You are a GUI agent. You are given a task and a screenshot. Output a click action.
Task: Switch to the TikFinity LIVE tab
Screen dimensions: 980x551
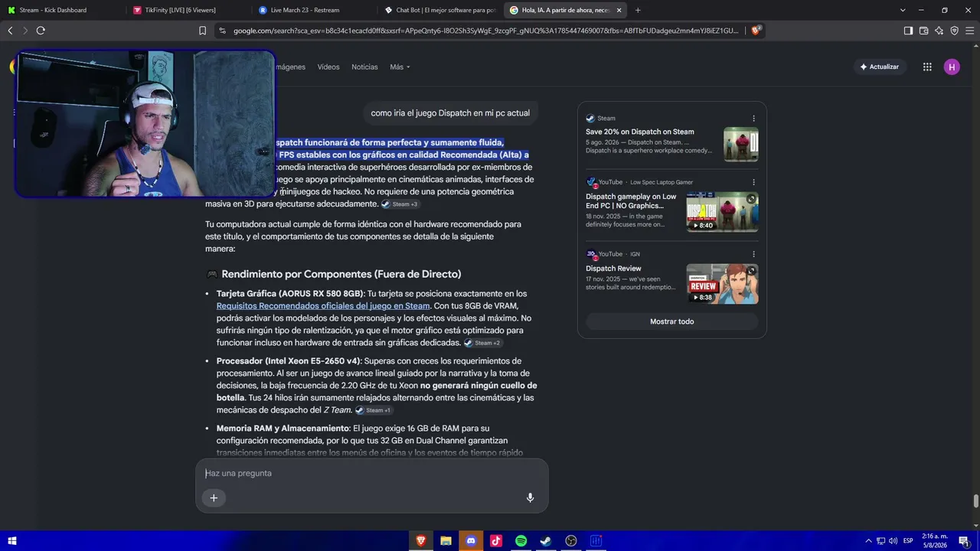click(188, 10)
